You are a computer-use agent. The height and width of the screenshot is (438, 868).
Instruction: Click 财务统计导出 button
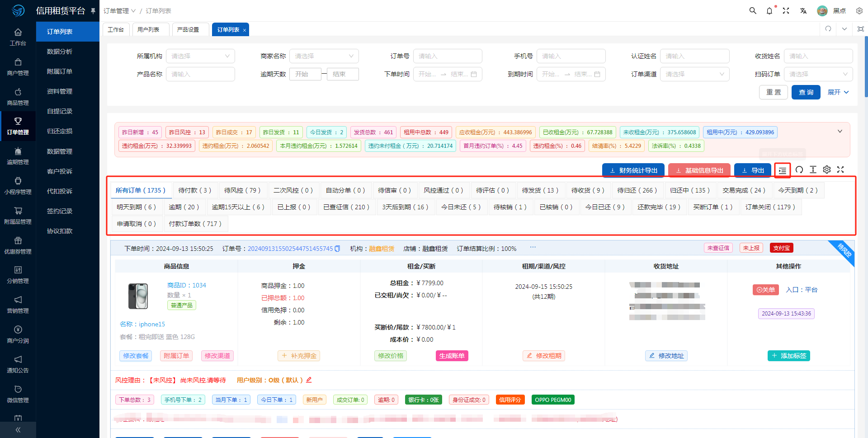[633, 170]
